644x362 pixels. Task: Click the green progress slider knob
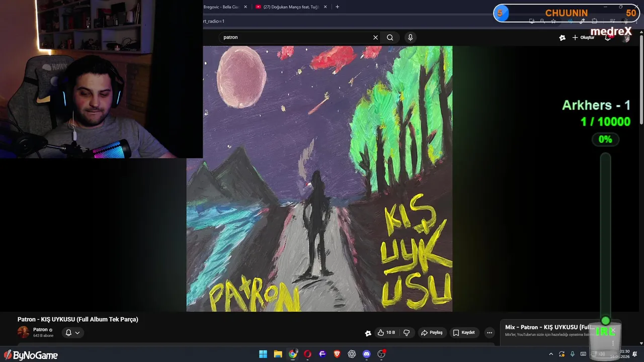pos(605,321)
